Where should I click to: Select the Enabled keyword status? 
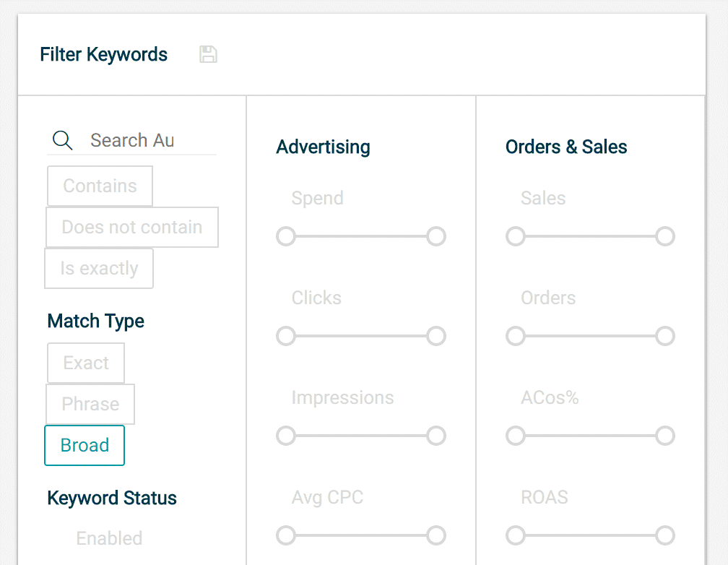click(x=109, y=538)
